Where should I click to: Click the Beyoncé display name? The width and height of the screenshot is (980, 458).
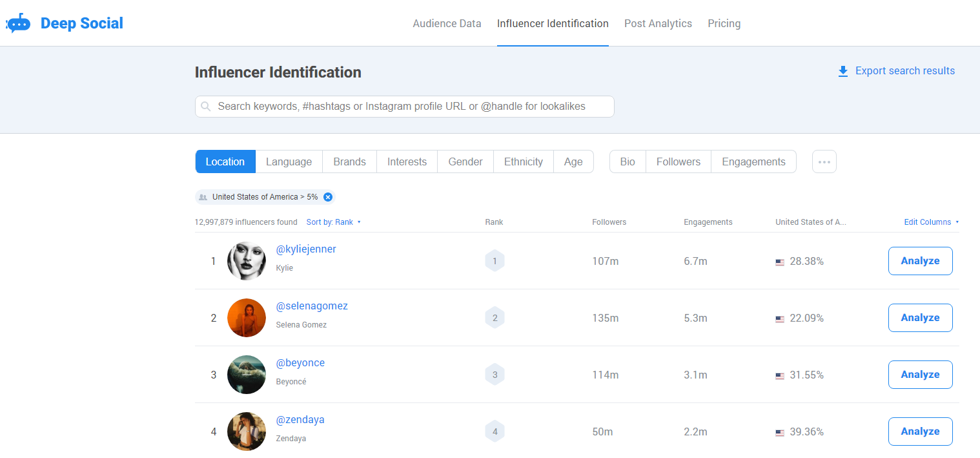[x=291, y=382]
